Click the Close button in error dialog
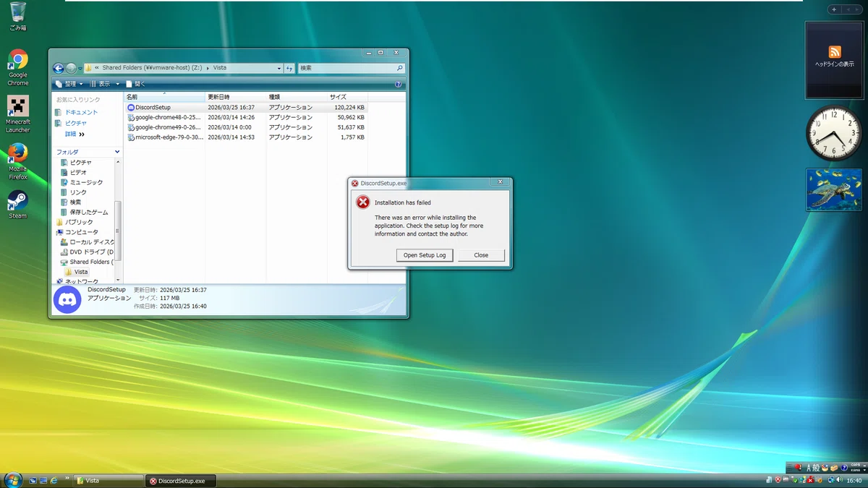 [x=481, y=255]
